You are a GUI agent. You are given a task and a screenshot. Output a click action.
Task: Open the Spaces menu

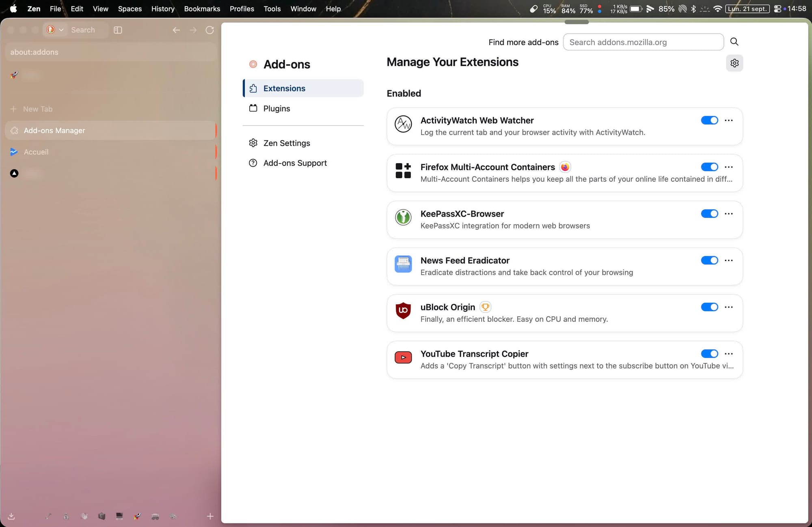point(130,9)
